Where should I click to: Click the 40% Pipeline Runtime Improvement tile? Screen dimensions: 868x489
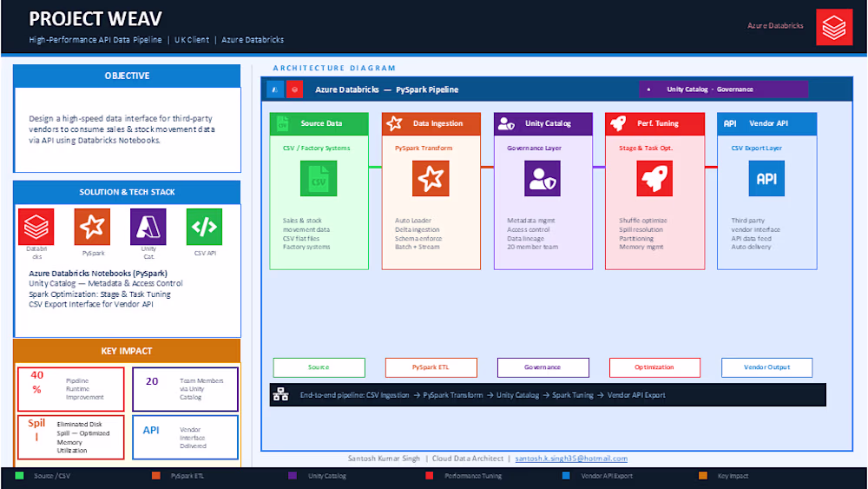pyautogui.click(x=71, y=389)
